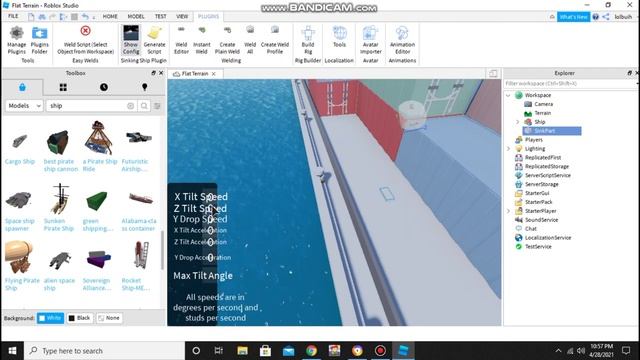This screenshot has width=640, height=360.
Task: Click the Toolbox search magnifier button
Action: coord(144,106)
